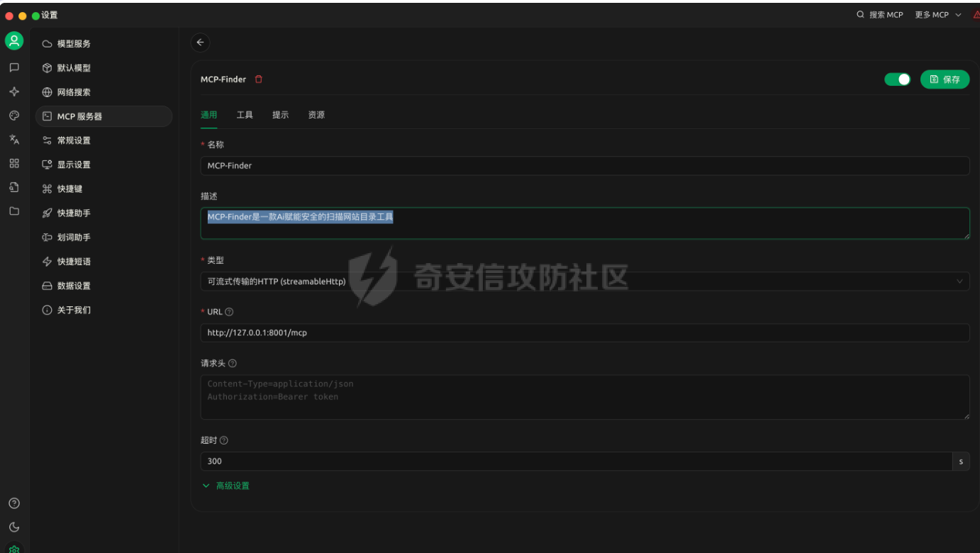Open 划词助手 settings
This screenshot has width=980, height=553.
click(x=104, y=238)
